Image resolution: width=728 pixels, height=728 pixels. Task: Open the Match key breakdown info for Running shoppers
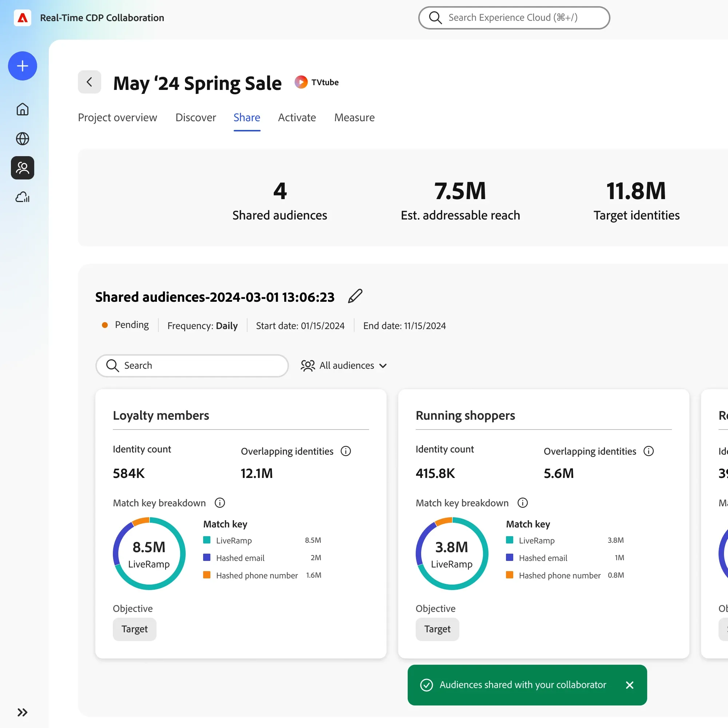tap(523, 503)
